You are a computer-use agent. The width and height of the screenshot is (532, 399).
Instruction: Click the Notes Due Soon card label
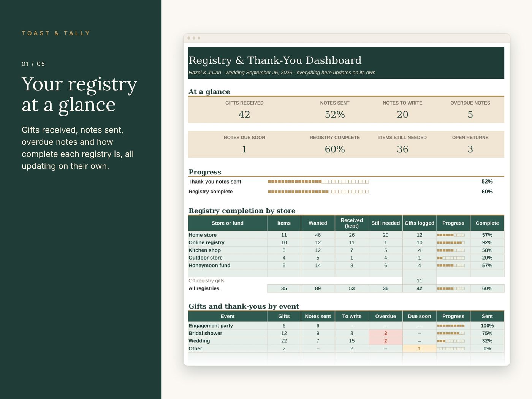pos(244,138)
